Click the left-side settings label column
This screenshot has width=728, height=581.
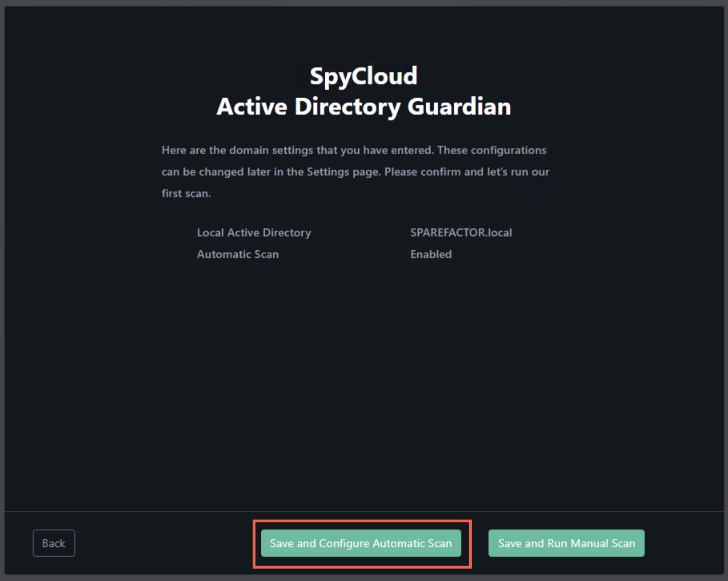(x=254, y=243)
